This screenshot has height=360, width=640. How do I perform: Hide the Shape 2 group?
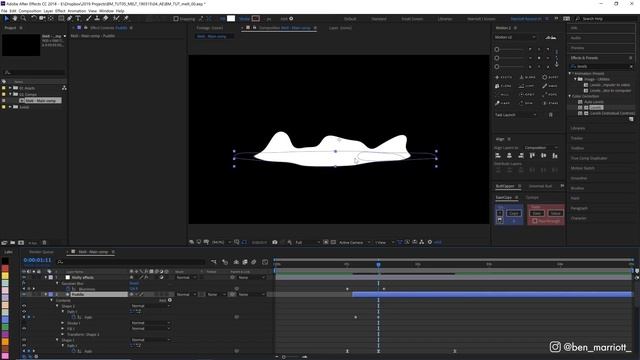click(24, 306)
